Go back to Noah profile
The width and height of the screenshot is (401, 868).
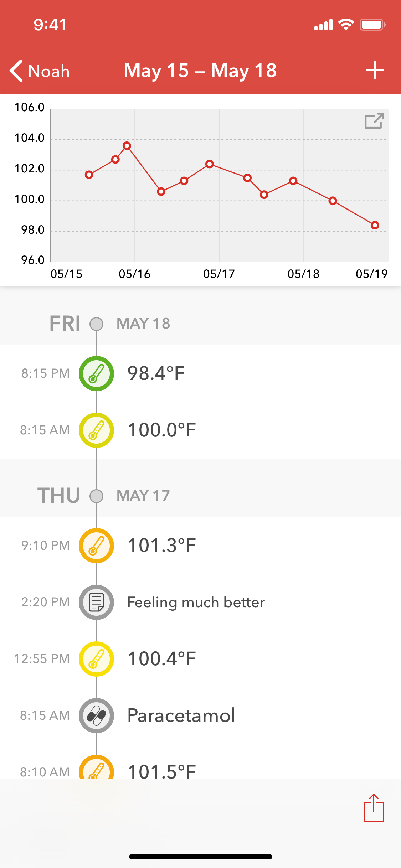[x=40, y=71]
